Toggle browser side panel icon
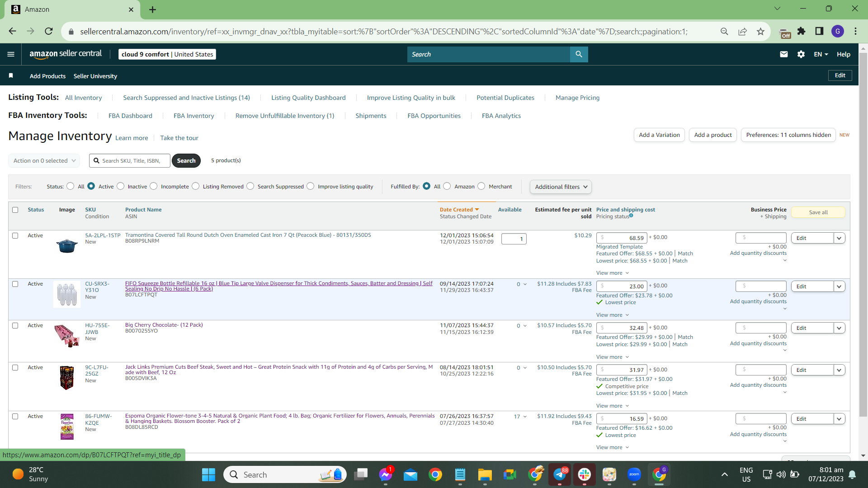Screen dimensions: 868x488 [819, 31]
